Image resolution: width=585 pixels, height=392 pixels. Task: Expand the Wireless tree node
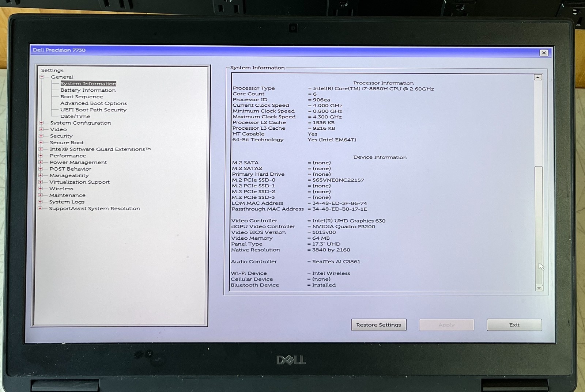click(x=41, y=189)
